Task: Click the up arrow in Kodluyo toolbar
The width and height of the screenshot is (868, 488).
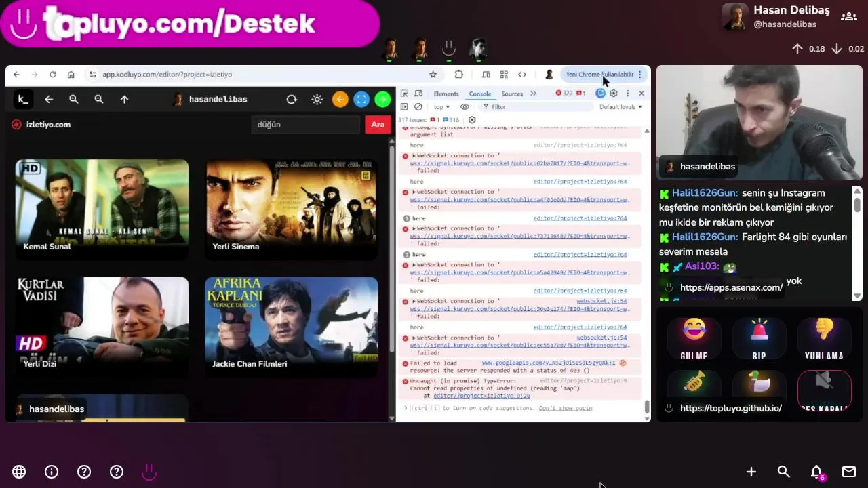Action: [124, 100]
